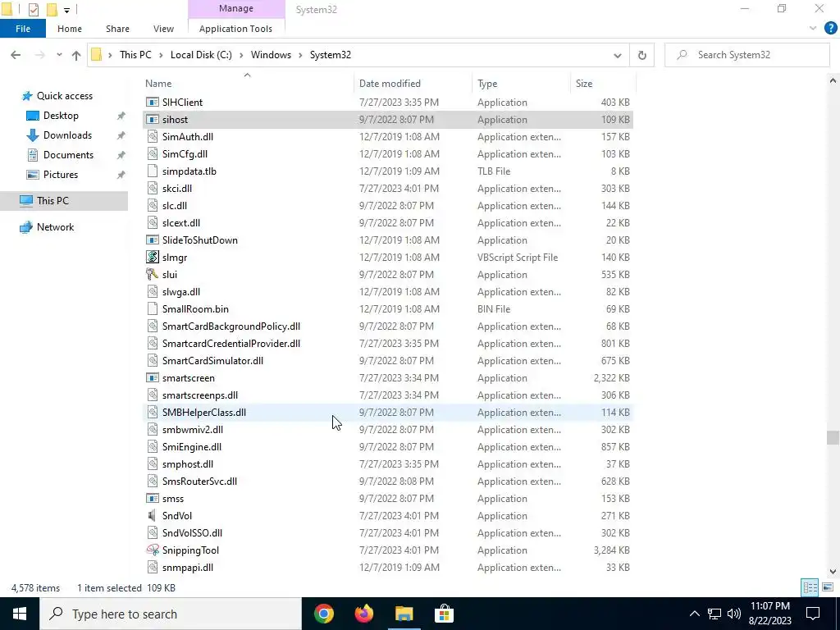Select the SMBHelperClass.dll file row
The image size is (840, 630).
(388, 413)
